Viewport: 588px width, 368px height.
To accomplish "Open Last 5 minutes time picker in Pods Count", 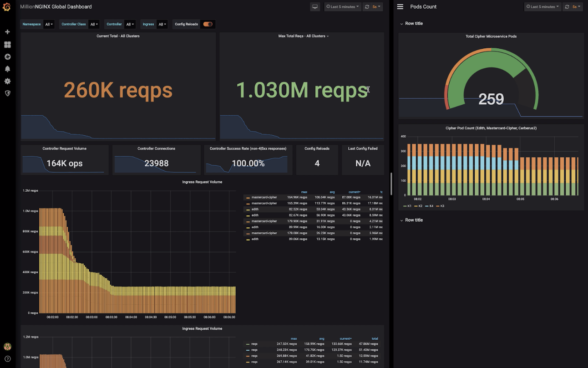I will click(x=542, y=7).
